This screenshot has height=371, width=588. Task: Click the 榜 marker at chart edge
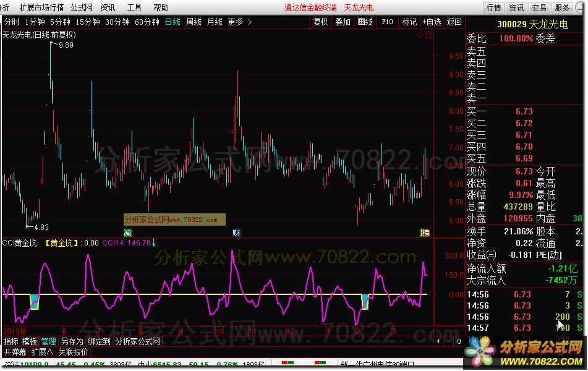[x=424, y=232]
